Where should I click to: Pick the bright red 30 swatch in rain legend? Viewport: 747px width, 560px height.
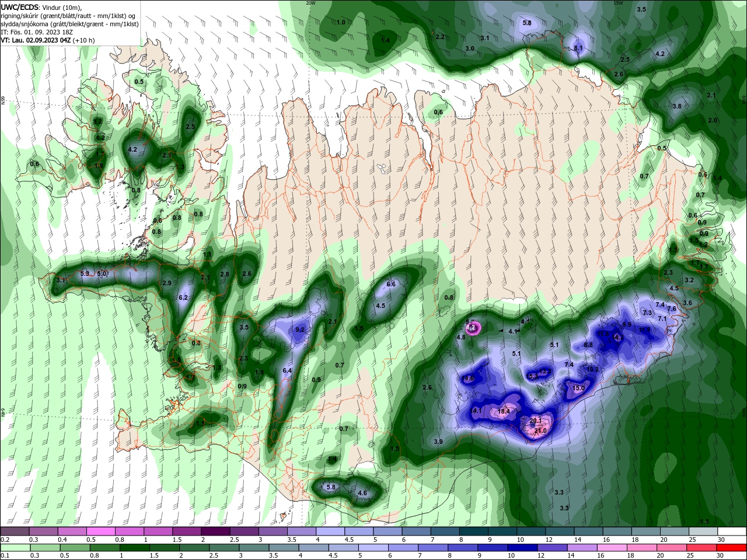click(732, 548)
